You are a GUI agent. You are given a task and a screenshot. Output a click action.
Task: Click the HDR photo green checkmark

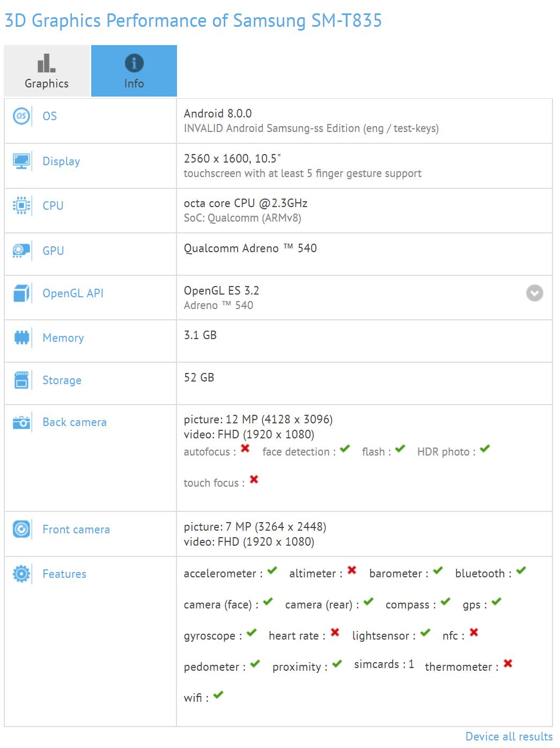coord(485,448)
